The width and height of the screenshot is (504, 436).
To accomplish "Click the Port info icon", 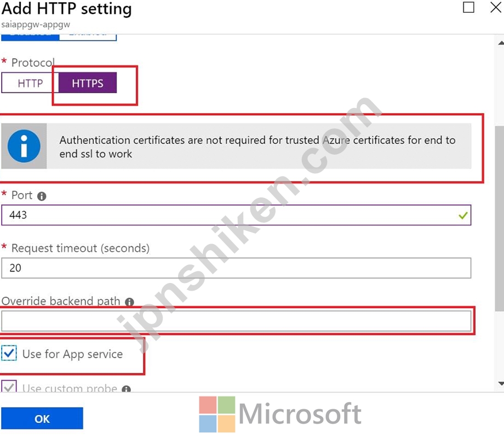I will [x=42, y=196].
